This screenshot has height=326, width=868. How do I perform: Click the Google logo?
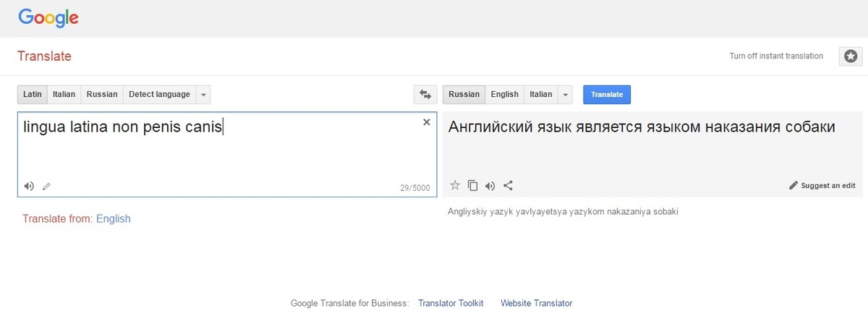click(48, 17)
